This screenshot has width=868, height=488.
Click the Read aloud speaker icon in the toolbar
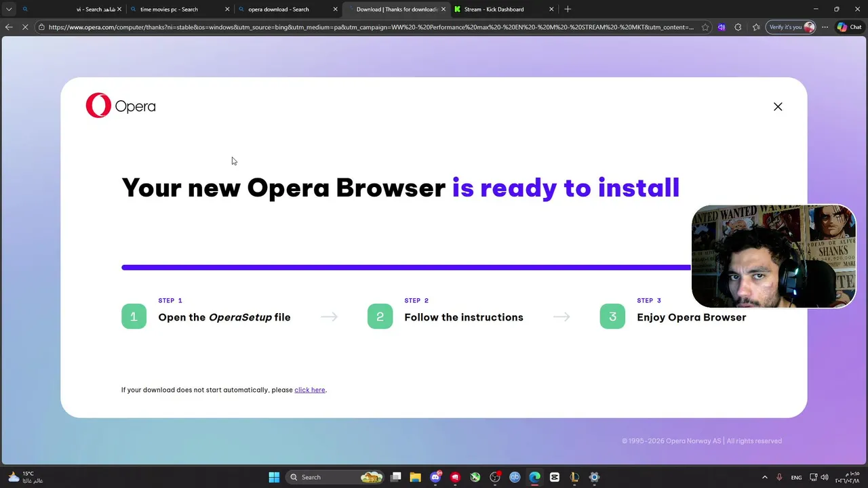[x=722, y=27]
